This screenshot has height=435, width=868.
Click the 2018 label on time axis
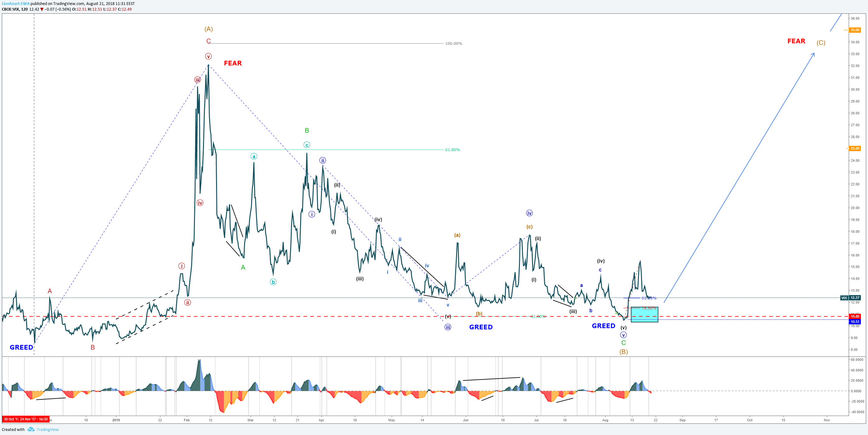coord(116,420)
